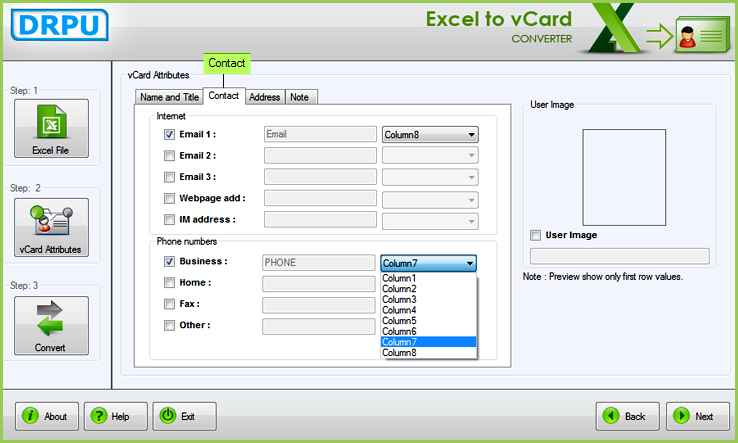The image size is (738, 443).
Task: Click the green Exit power icon
Action: click(168, 416)
